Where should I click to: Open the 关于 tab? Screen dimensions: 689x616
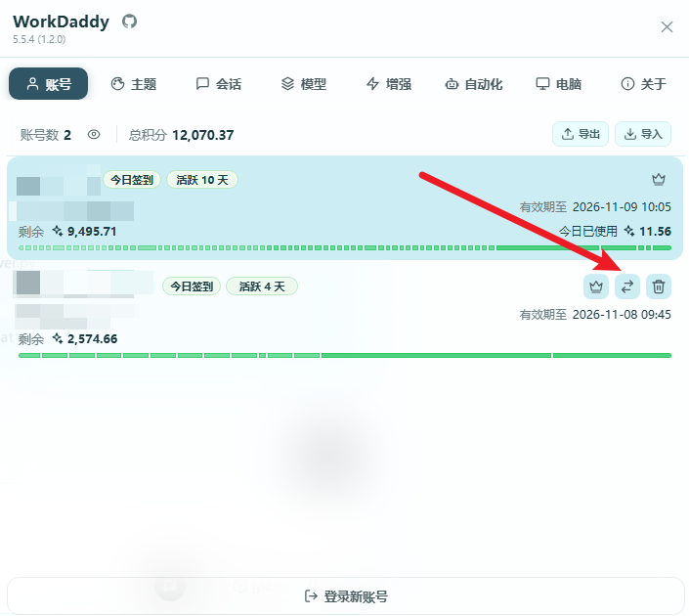click(x=644, y=83)
